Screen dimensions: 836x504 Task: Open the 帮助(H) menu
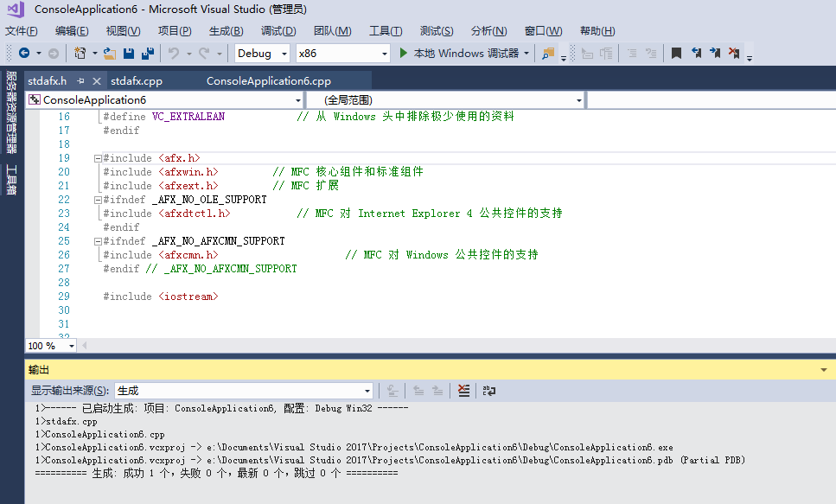tap(597, 31)
